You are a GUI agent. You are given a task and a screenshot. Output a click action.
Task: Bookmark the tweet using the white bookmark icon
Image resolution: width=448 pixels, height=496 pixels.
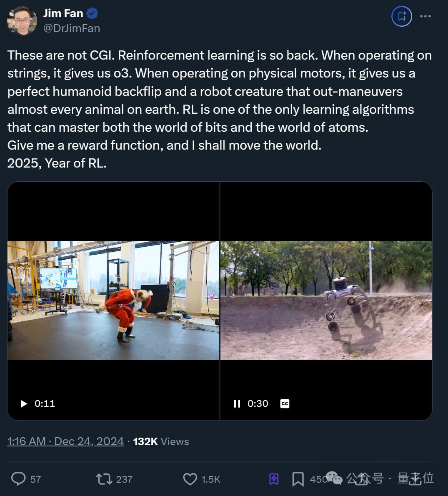click(298, 479)
